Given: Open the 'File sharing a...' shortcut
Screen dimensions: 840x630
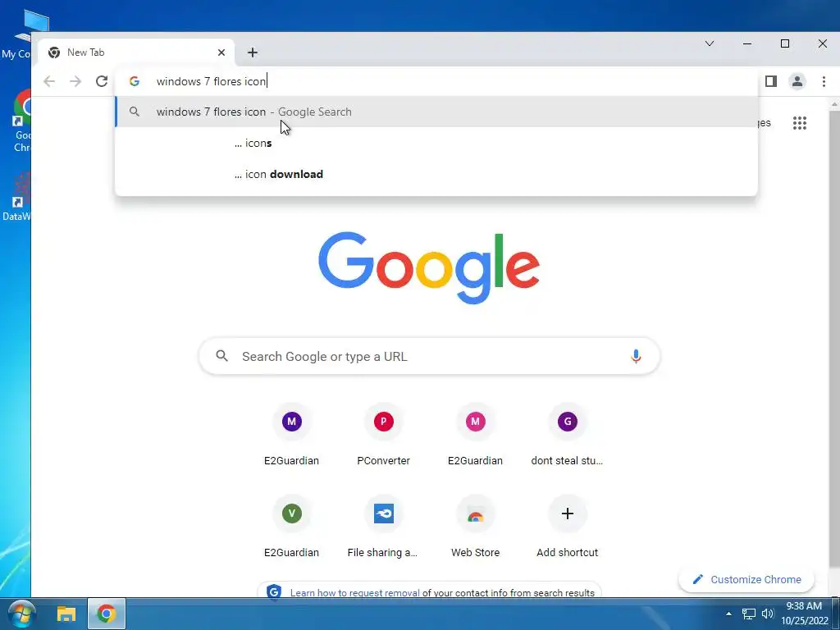Looking at the screenshot, I should click(384, 527).
